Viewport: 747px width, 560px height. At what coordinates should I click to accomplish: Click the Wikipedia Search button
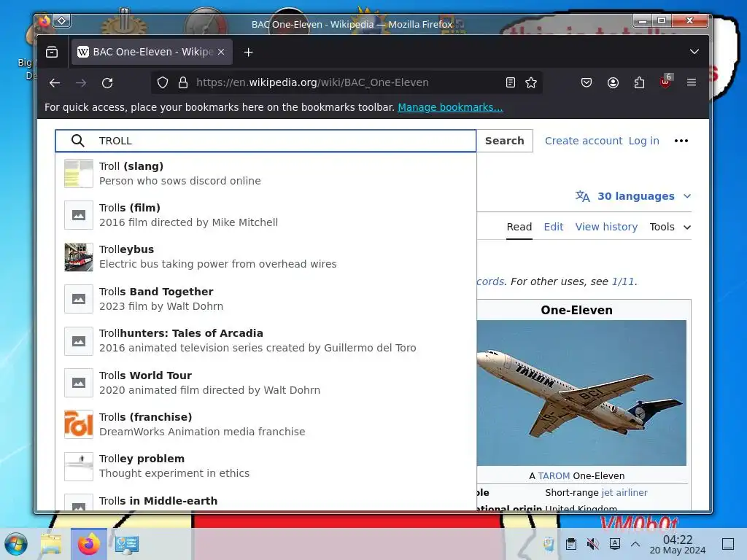click(x=505, y=141)
